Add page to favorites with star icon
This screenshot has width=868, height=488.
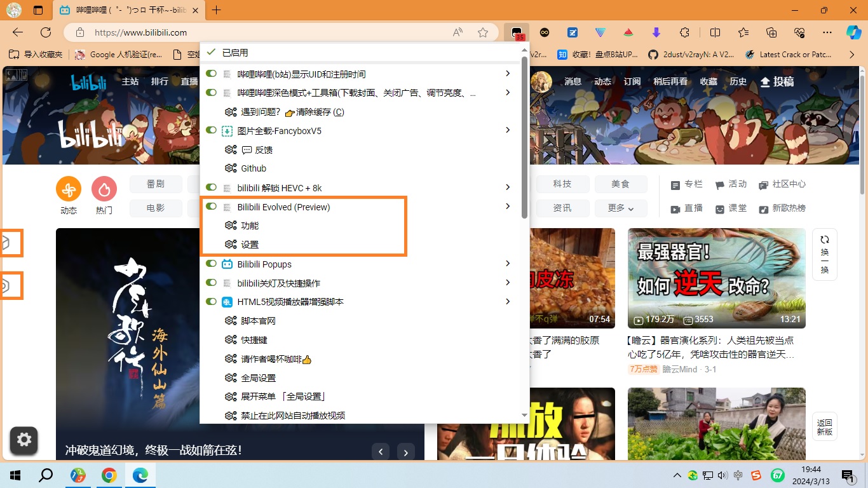(x=483, y=32)
